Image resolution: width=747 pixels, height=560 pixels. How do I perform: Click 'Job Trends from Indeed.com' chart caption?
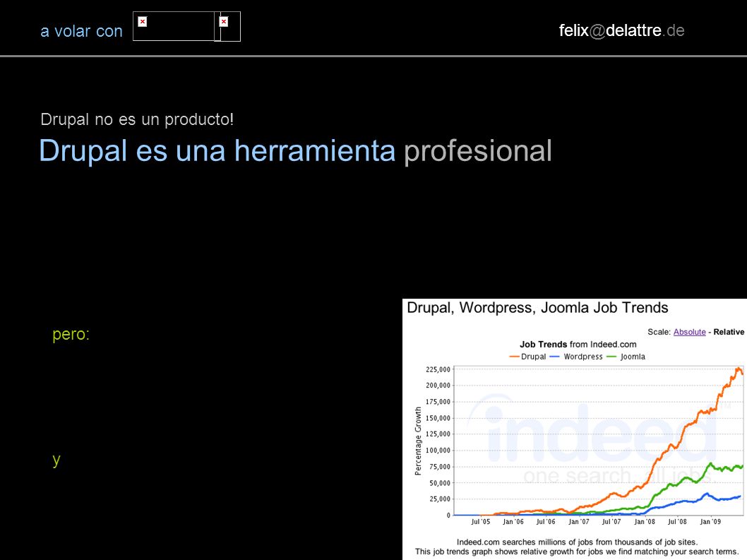tap(578, 344)
